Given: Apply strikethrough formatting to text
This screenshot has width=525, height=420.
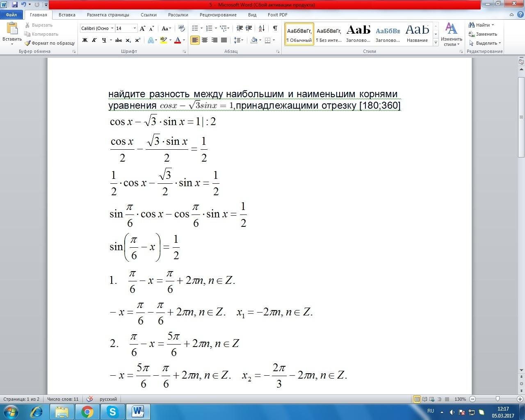Looking at the screenshot, I should click(119, 40).
